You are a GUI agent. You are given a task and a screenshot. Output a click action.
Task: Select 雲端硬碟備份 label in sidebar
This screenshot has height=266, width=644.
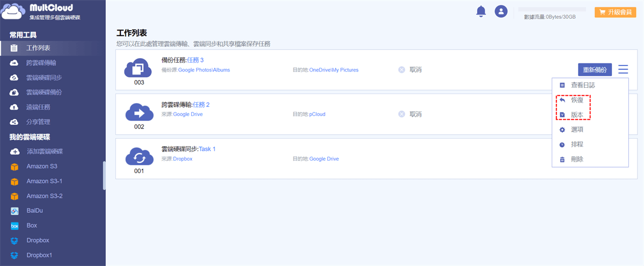[45, 92]
